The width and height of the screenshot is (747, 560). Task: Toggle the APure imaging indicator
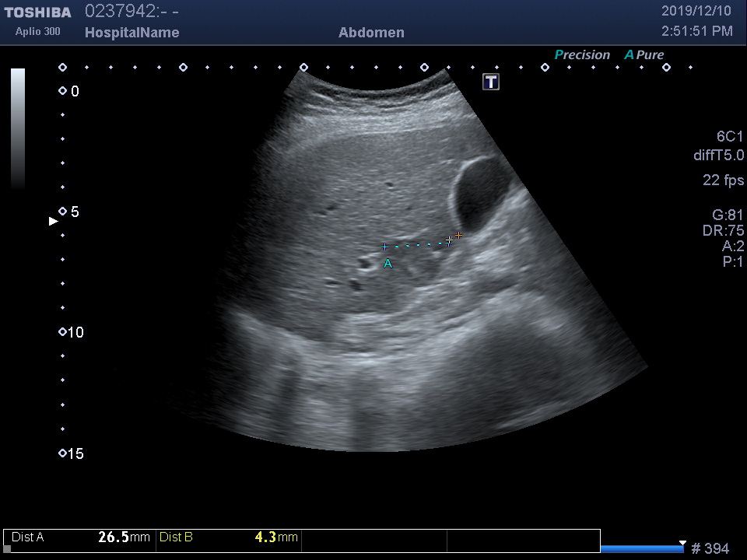point(644,55)
